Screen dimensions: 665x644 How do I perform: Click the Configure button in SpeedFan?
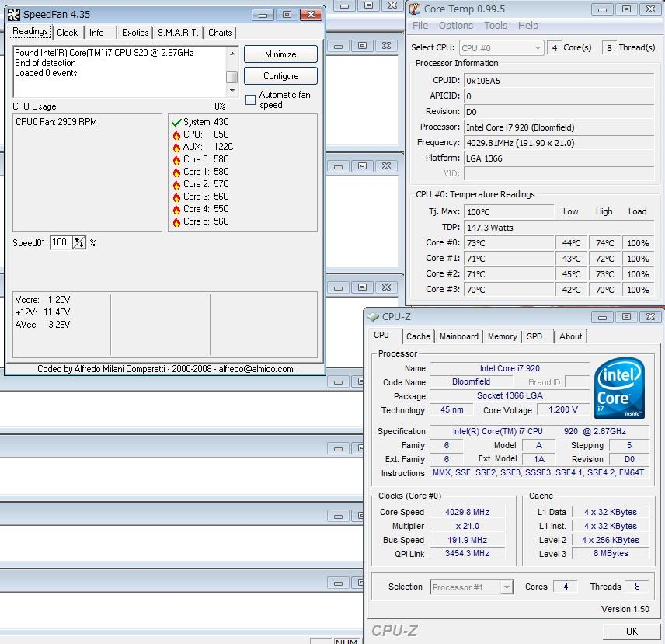(x=280, y=76)
